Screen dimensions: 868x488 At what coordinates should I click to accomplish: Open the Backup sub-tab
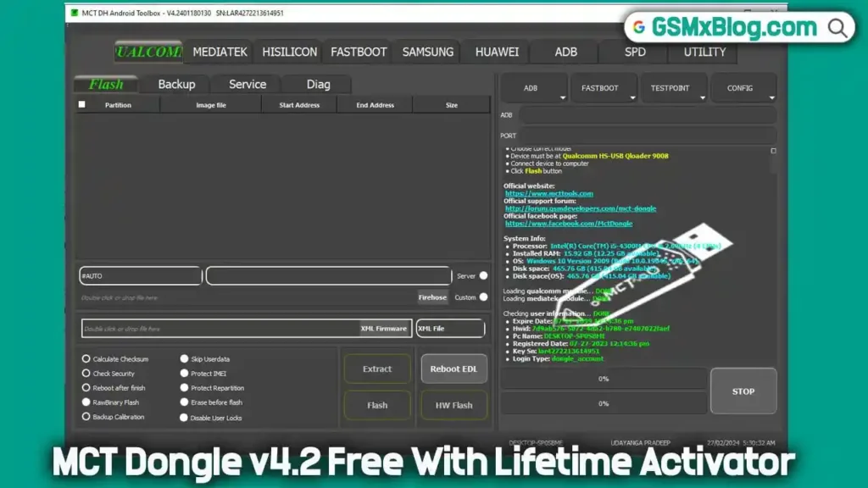tap(176, 84)
